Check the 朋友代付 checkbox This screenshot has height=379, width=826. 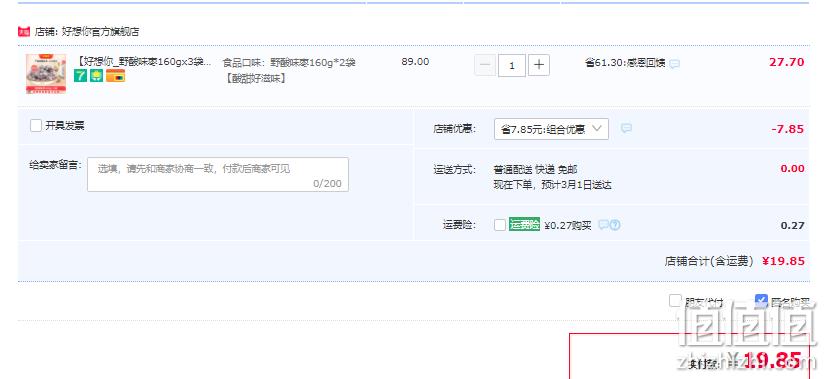coord(675,300)
